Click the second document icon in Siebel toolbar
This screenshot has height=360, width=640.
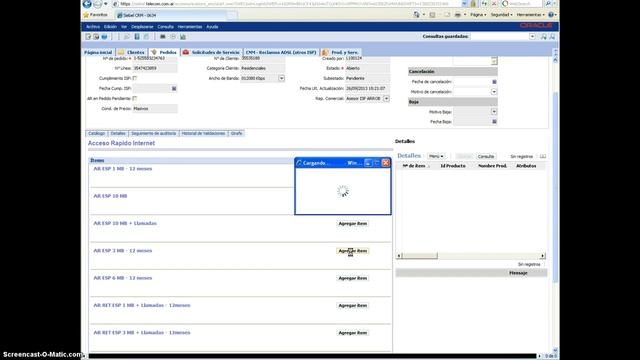coord(96,37)
